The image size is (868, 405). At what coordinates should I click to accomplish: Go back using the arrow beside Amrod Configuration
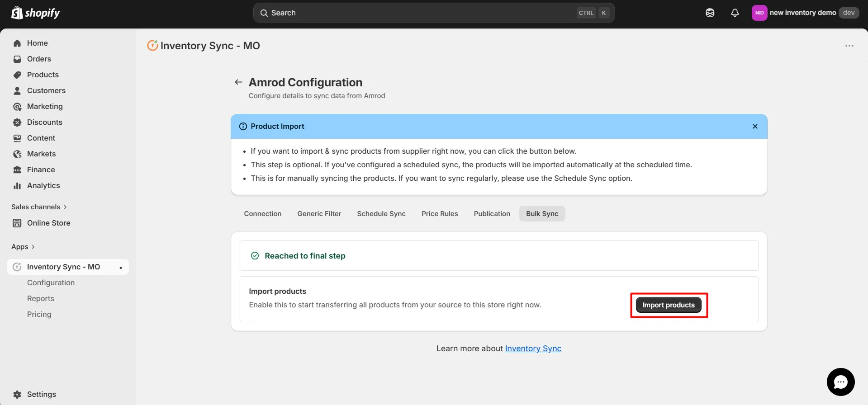point(238,82)
